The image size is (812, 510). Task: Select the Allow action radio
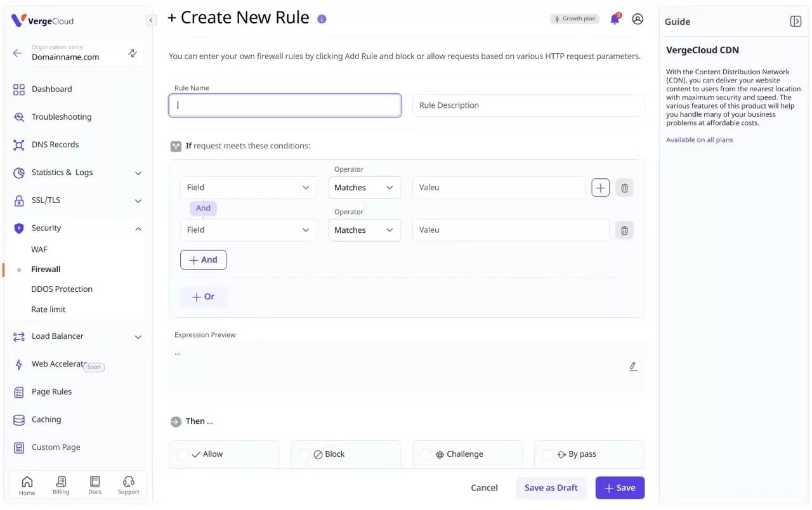pos(182,454)
